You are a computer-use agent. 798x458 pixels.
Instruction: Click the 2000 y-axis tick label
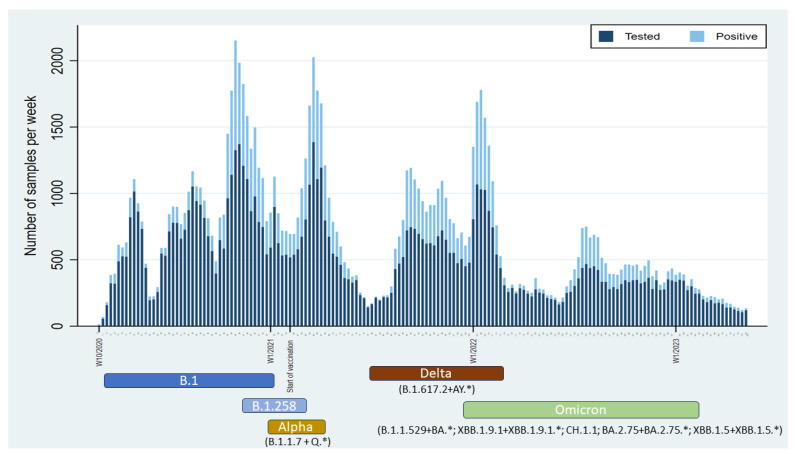point(58,61)
